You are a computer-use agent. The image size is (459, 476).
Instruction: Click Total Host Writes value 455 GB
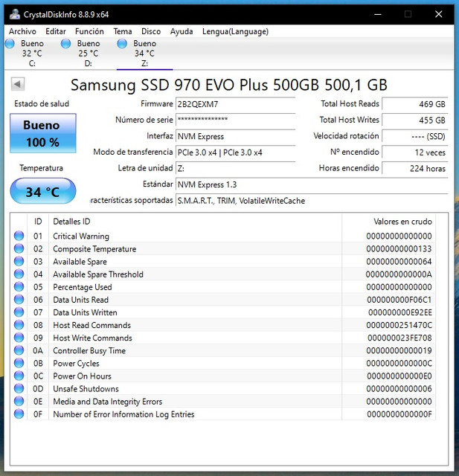(x=415, y=120)
